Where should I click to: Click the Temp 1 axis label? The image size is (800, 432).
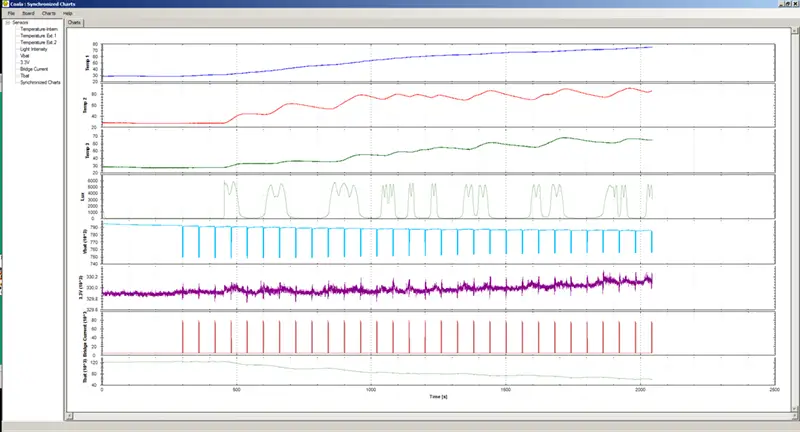[x=87, y=63]
